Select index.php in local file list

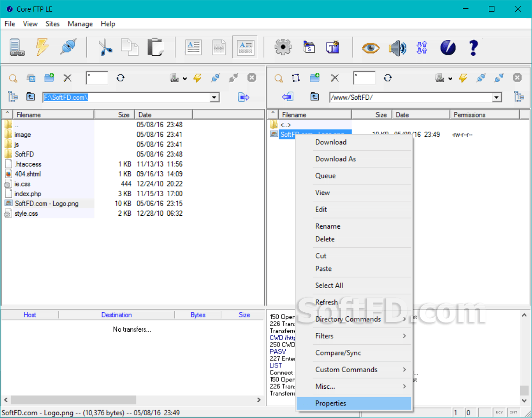(28, 194)
